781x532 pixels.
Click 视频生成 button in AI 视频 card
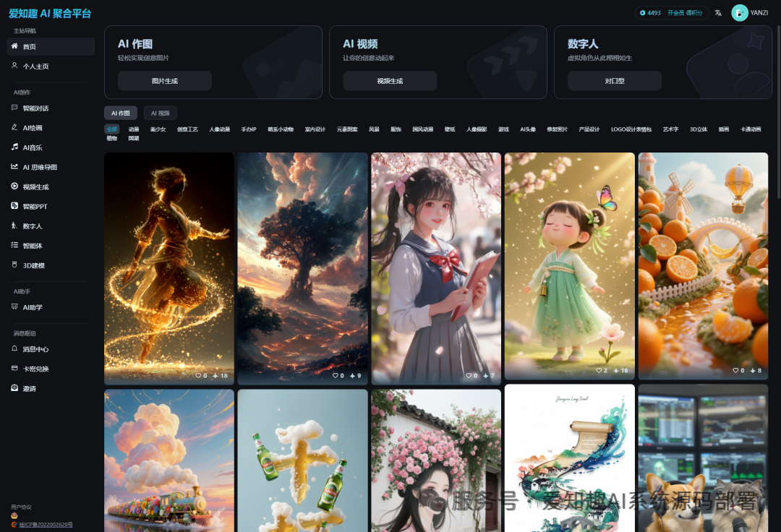(390, 81)
